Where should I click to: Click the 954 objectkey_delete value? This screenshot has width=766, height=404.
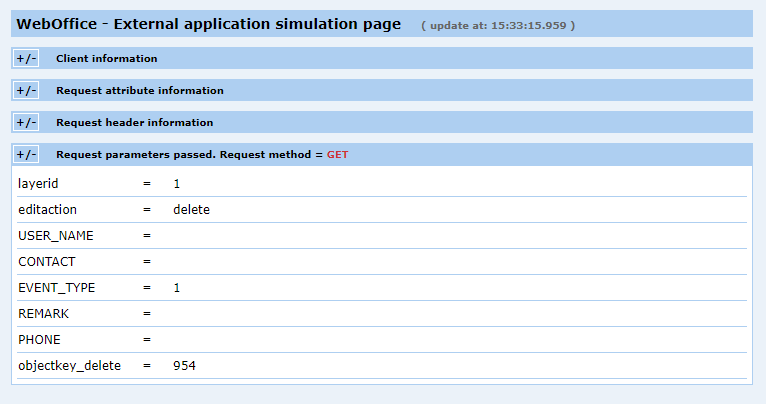[x=184, y=366]
